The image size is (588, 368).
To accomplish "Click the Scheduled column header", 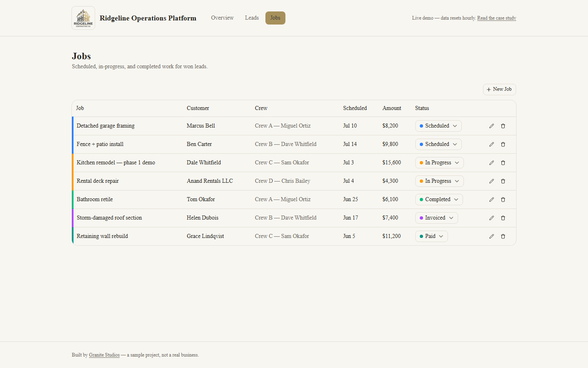I will tap(355, 108).
